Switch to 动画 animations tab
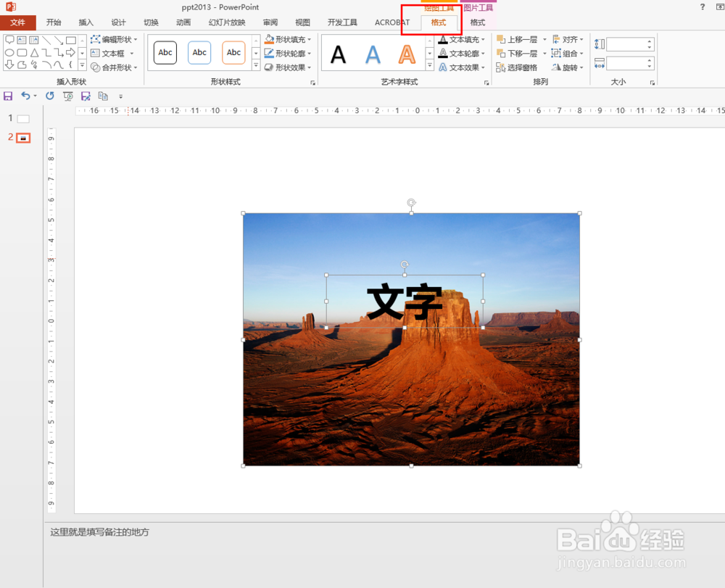725x588 pixels. tap(183, 22)
